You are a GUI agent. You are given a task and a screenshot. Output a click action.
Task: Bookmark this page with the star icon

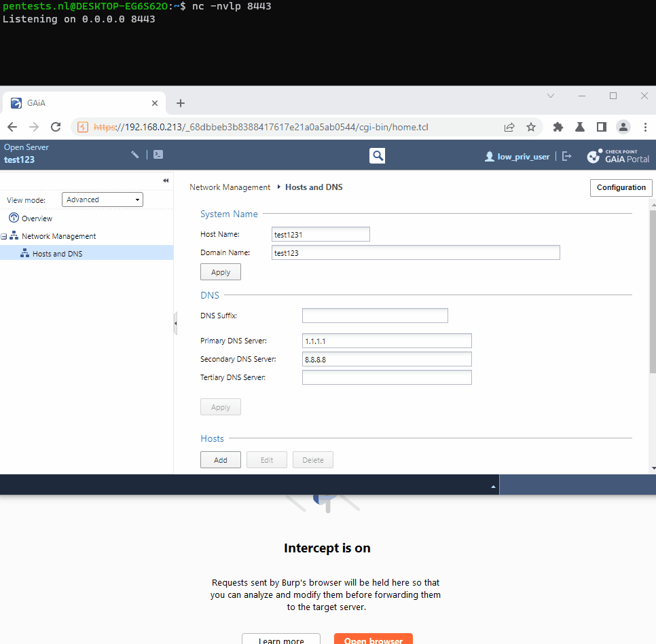(531, 127)
